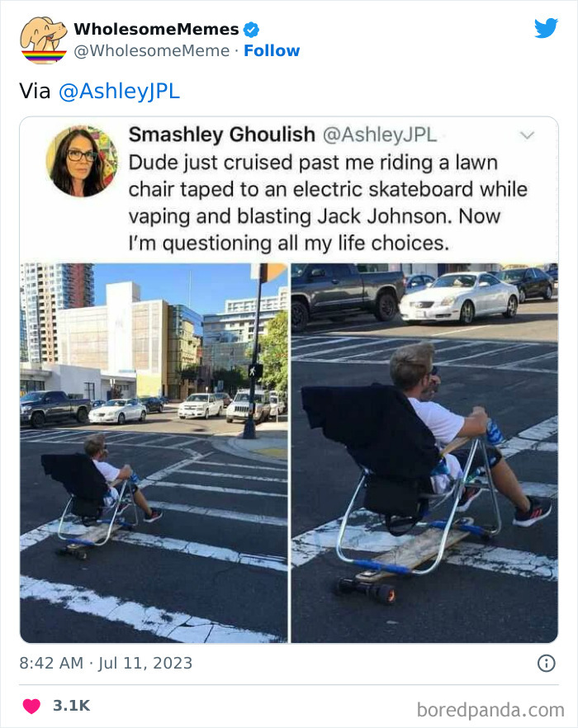Click the 8:42 AM Jul 11, 2023 timestamp

coord(106,663)
